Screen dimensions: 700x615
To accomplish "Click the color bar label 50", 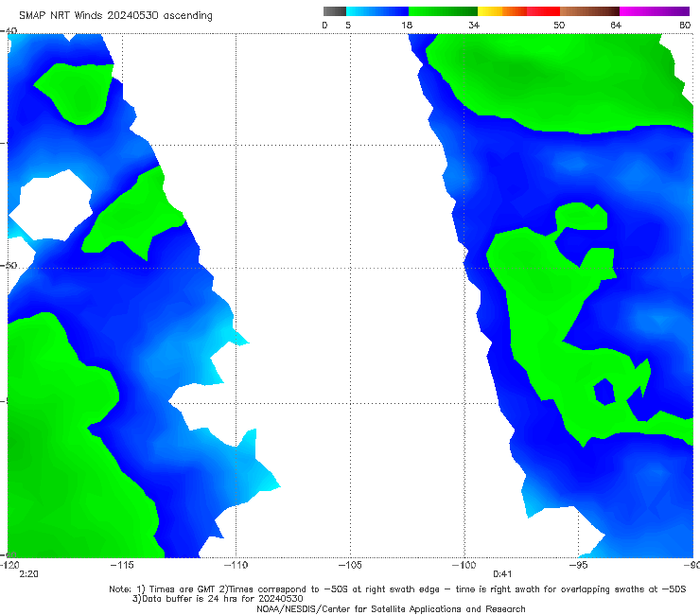I will (559, 25).
